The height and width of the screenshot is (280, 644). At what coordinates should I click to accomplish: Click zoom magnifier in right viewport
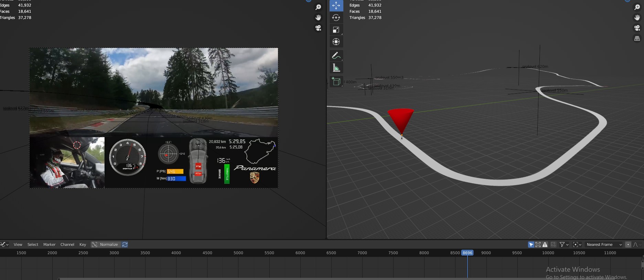click(637, 7)
